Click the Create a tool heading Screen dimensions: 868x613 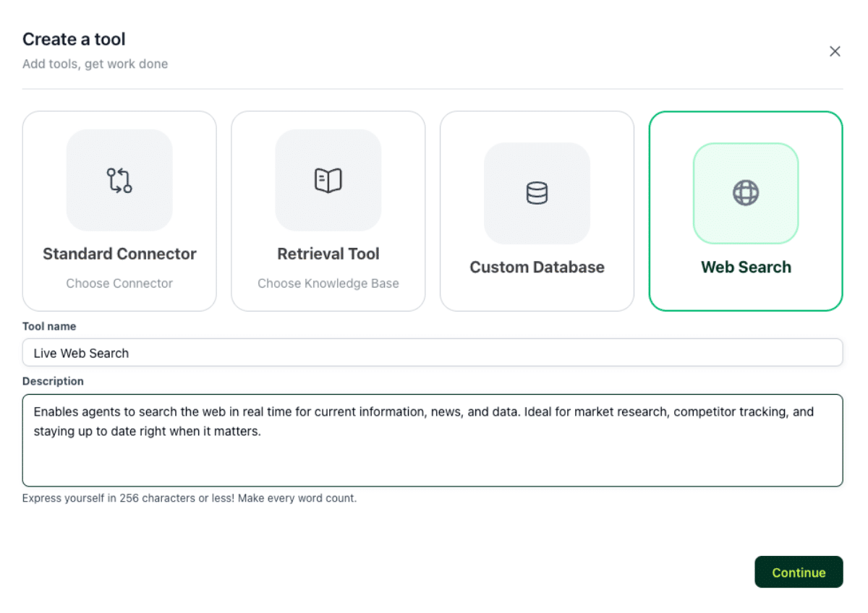[x=74, y=39]
